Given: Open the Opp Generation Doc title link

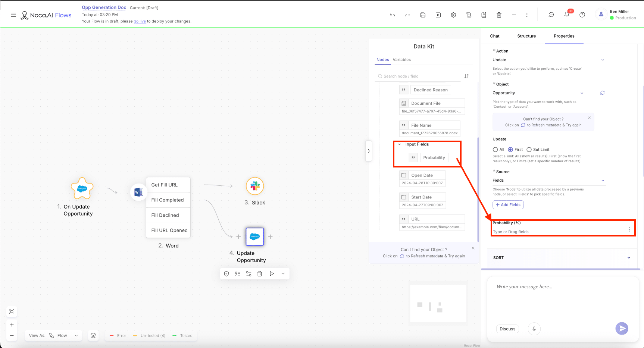Looking at the screenshot, I should click(x=104, y=7).
